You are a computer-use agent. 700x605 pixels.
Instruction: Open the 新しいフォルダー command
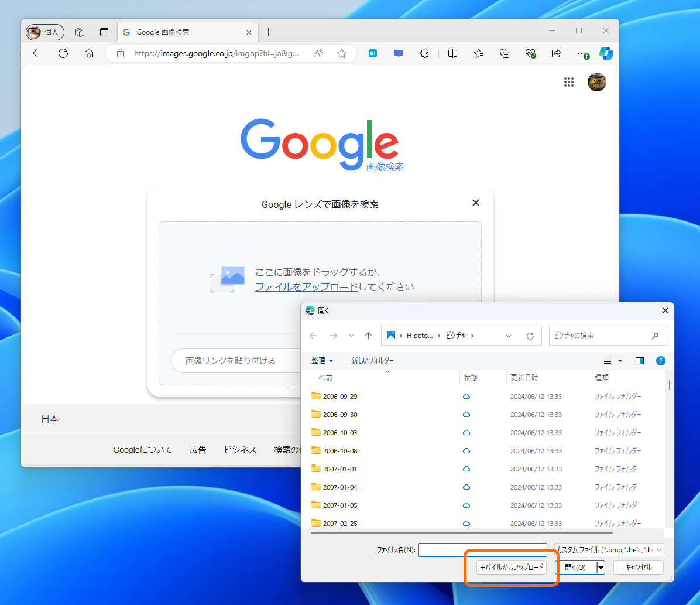(x=373, y=360)
